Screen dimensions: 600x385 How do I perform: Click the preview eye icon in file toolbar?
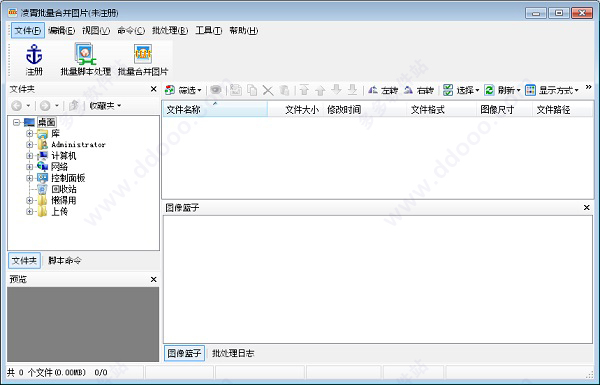(x=216, y=90)
